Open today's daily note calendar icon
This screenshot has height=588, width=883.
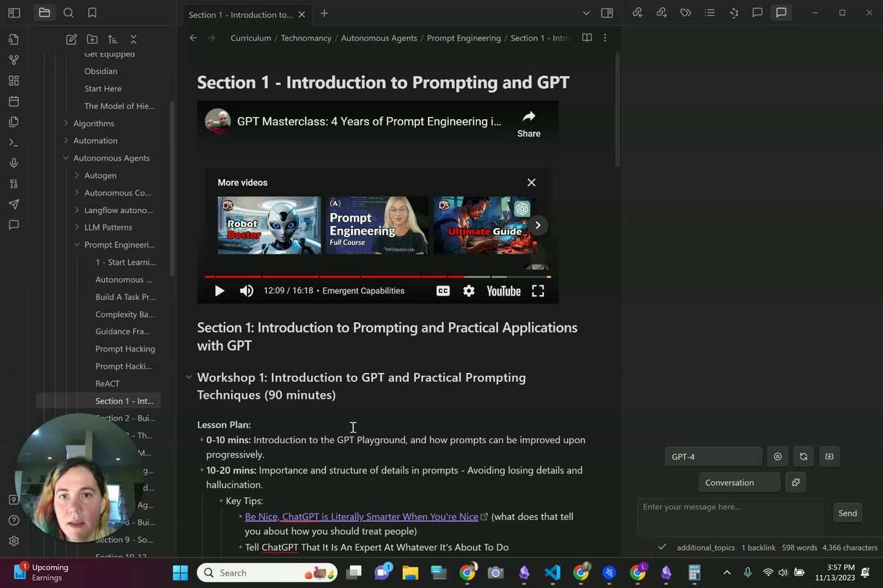pos(14,101)
